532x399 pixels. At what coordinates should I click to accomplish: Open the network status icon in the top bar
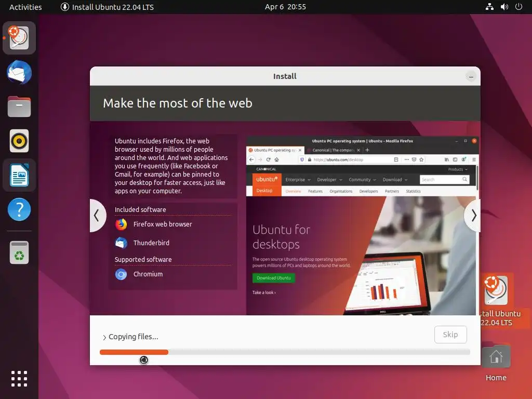[489, 7]
